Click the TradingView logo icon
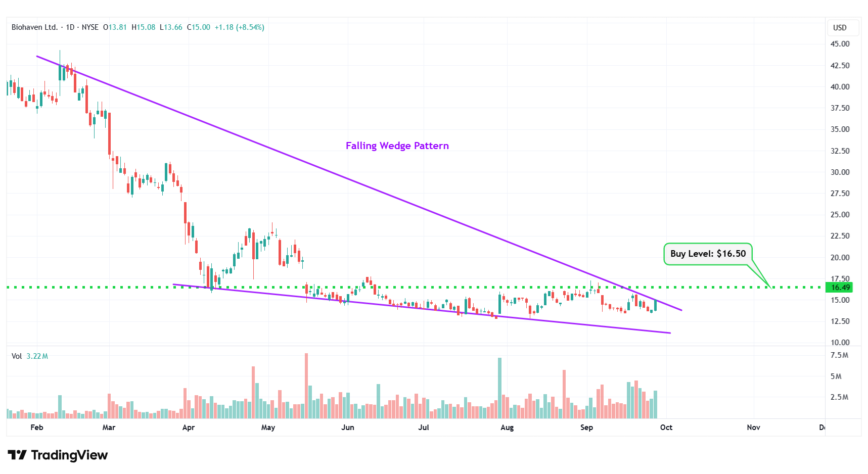 pos(17,455)
